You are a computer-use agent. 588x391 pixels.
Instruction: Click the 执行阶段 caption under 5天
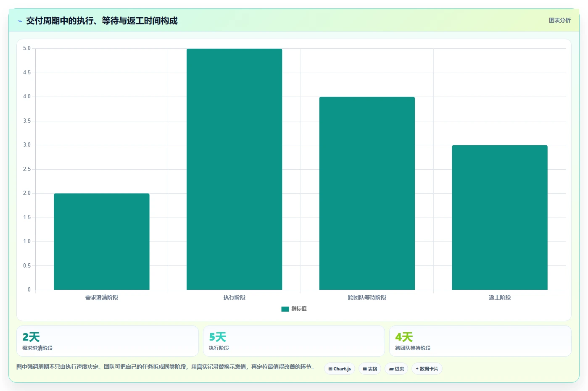tap(219, 348)
